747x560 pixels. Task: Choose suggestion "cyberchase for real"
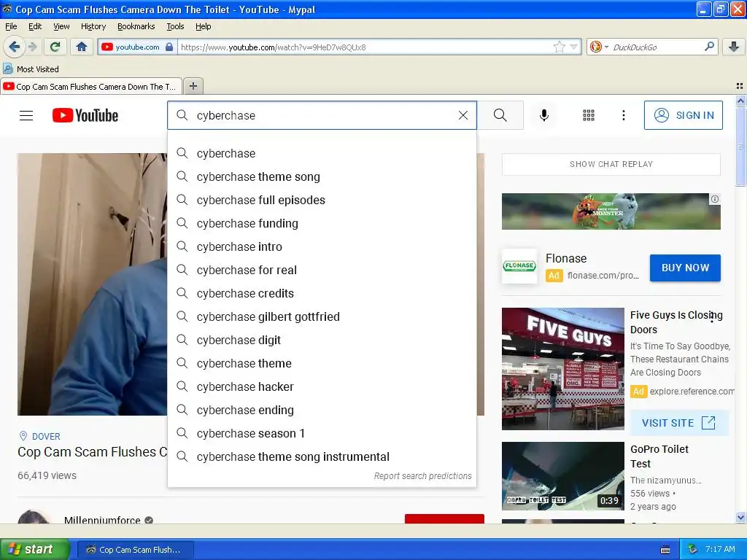(x=322, y=270)
